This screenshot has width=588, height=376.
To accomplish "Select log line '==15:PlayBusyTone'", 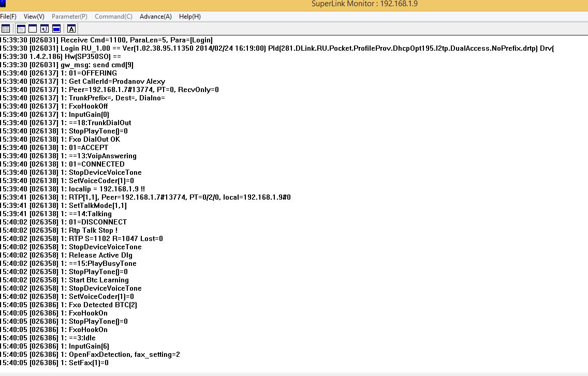I will 68,263.
